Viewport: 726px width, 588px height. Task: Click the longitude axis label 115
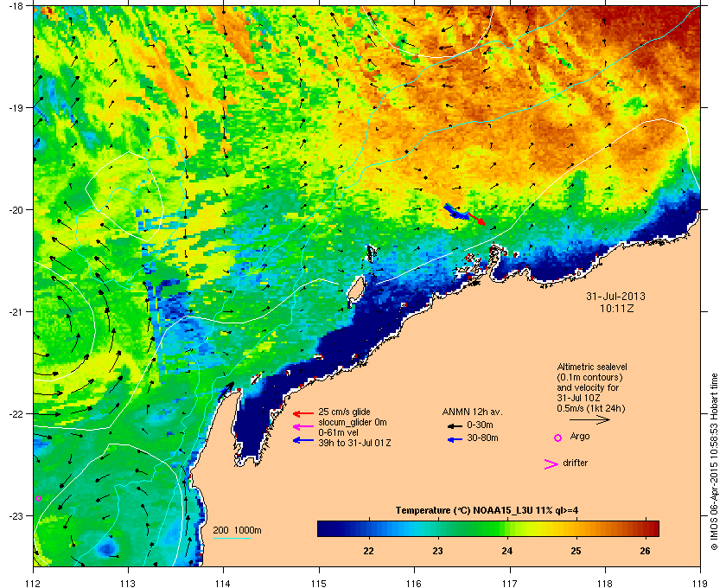319,584
